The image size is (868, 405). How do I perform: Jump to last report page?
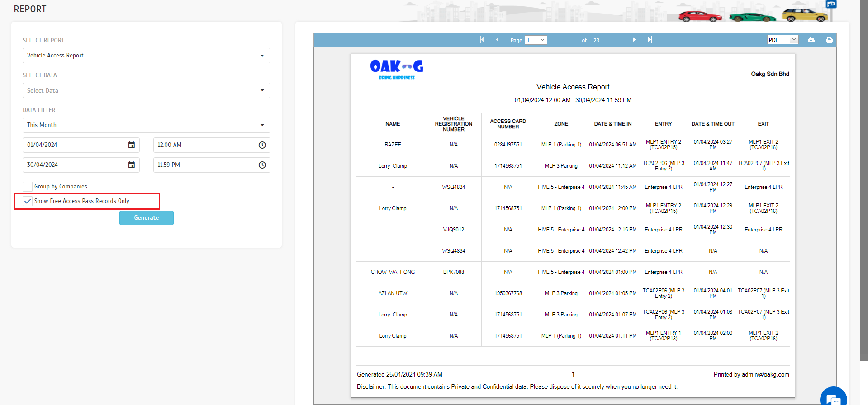point(650,40)
